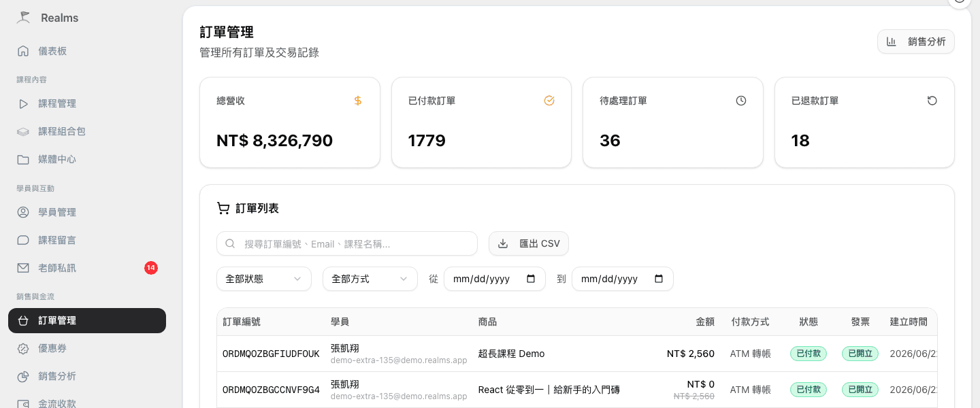The image size is (980, 408).
Task: Click the 發票 column header
Action: (860, 322)
